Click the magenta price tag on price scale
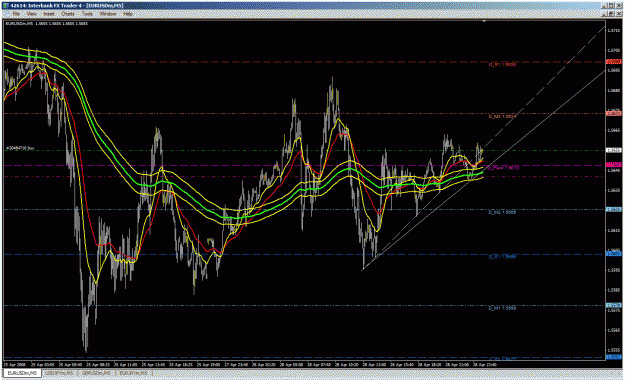Screen dimensions: 625x380 pyautogui.click(x=613, y=164)
